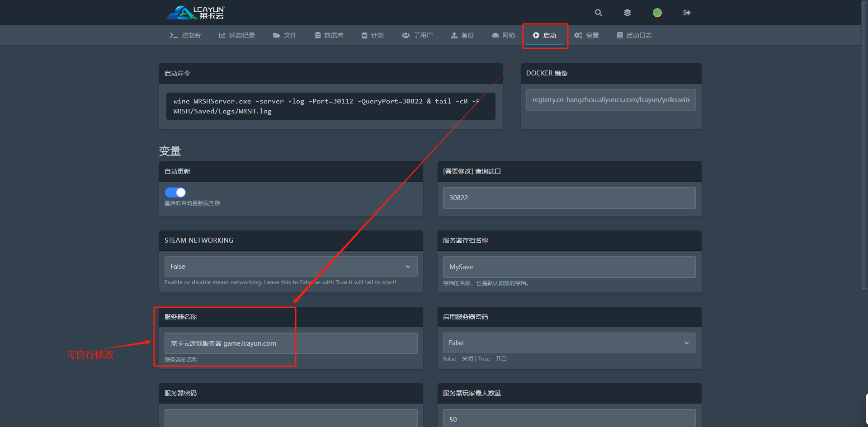Switch to the 控制台 tab
Viewport: 868px width, 427px height.
185,35
